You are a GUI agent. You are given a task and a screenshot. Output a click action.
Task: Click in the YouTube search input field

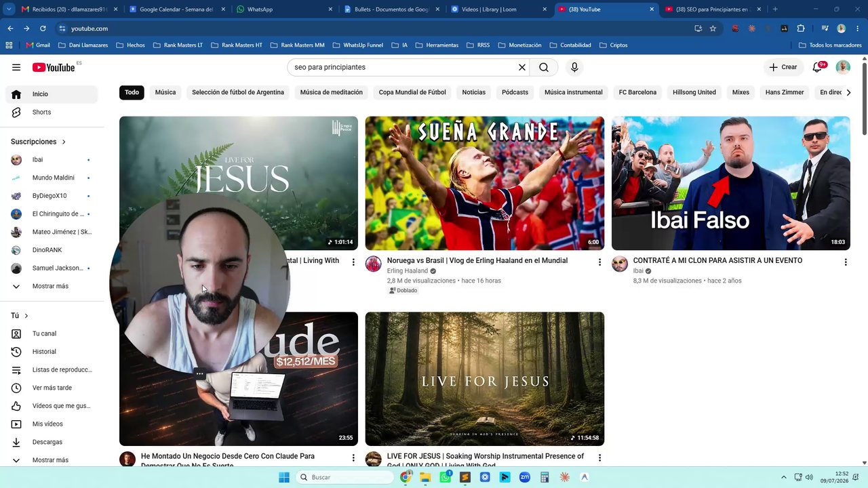click(x=403, y=67)
